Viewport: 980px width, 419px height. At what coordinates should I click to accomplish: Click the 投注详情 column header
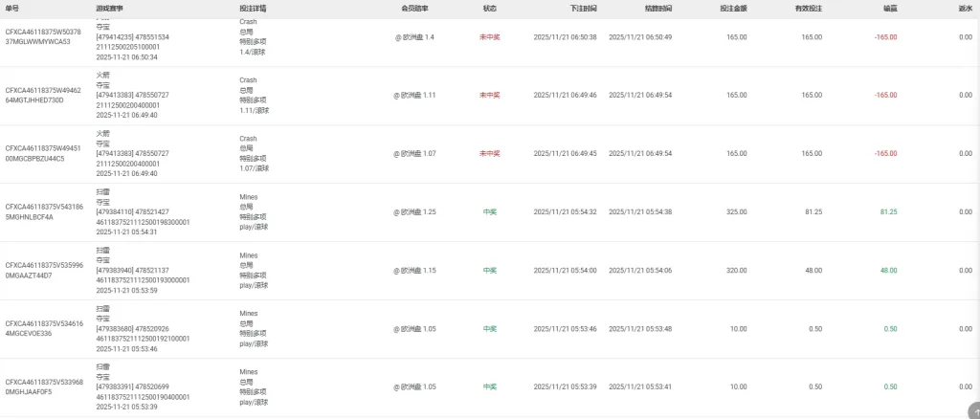[x=254, y=8]
